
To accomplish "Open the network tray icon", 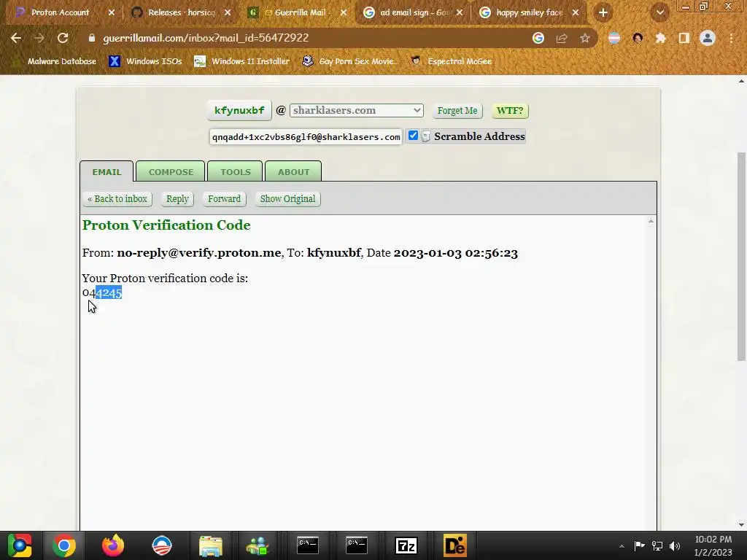I will point(657,546).
